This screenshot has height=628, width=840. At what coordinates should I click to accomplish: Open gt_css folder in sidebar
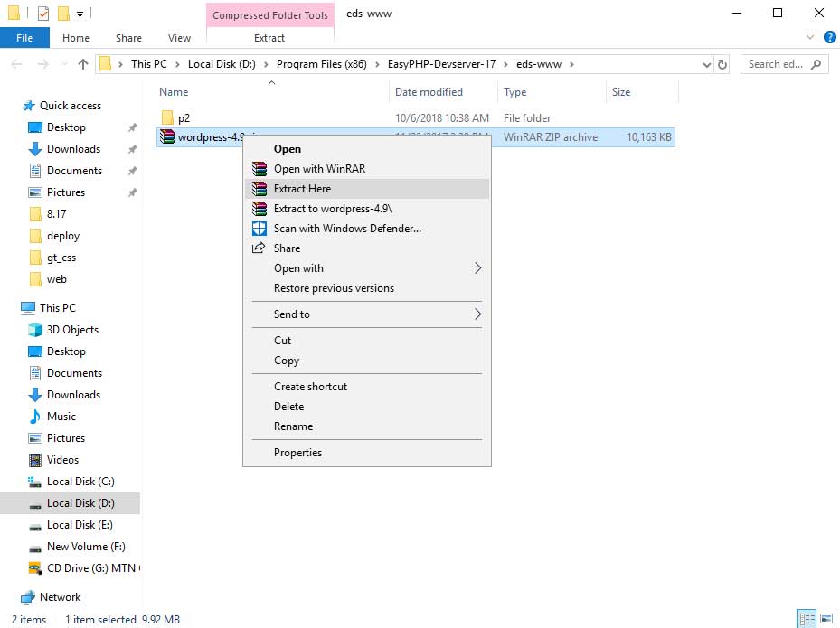pyautogui.click(x=61, y=258)
